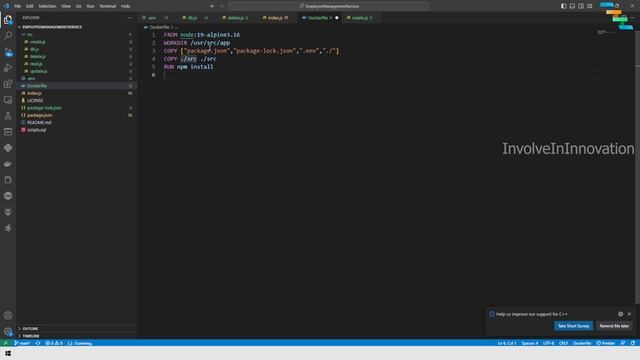Screen dimensions: 640x360
Task: Select Dockerfile in the explorer tree
Action: point(36,86)
